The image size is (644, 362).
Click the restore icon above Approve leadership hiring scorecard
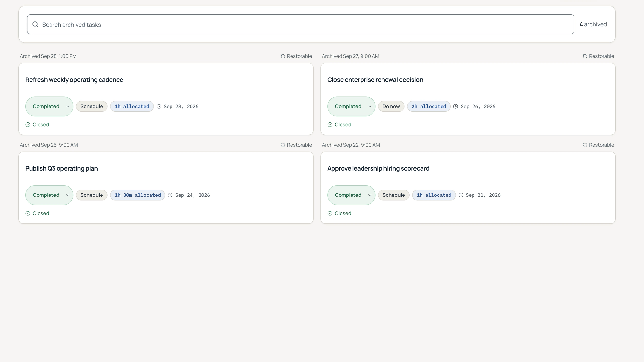[585, 145]
